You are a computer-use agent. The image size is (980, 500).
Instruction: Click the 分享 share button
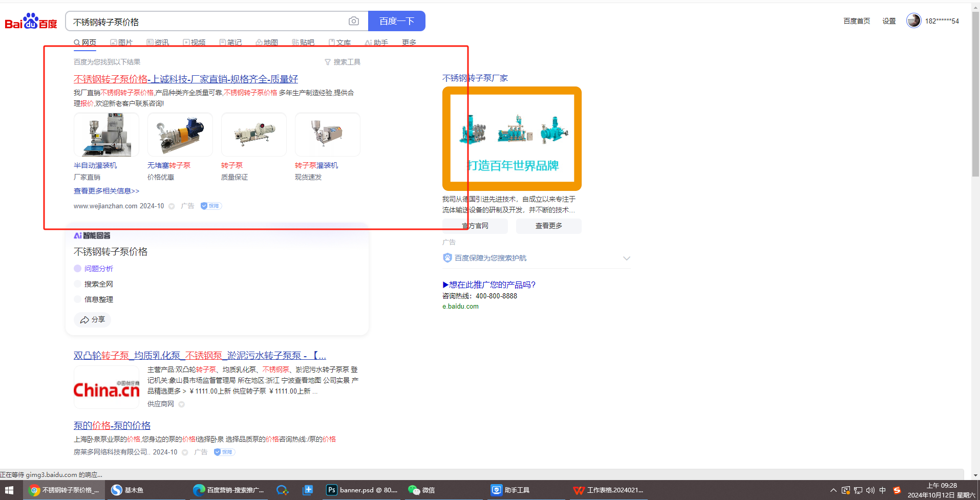(93, 320)
